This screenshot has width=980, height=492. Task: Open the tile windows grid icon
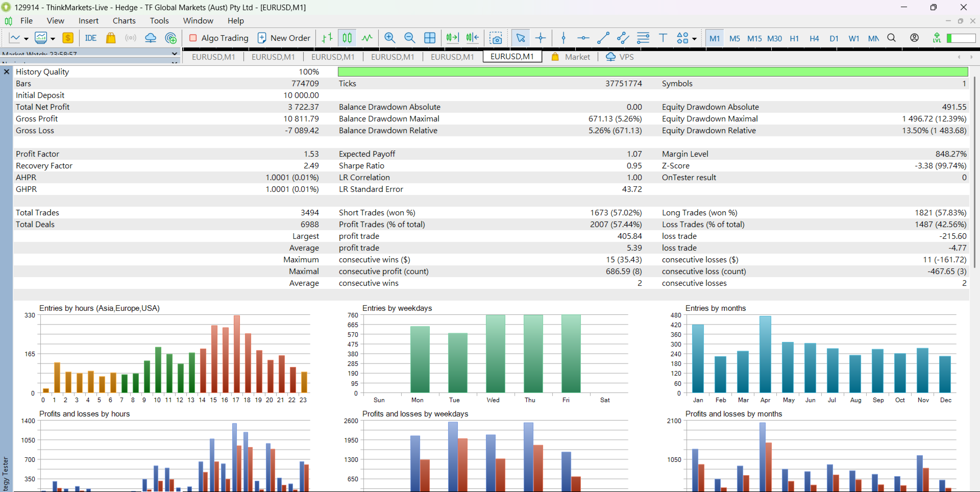tap(430, 38)
